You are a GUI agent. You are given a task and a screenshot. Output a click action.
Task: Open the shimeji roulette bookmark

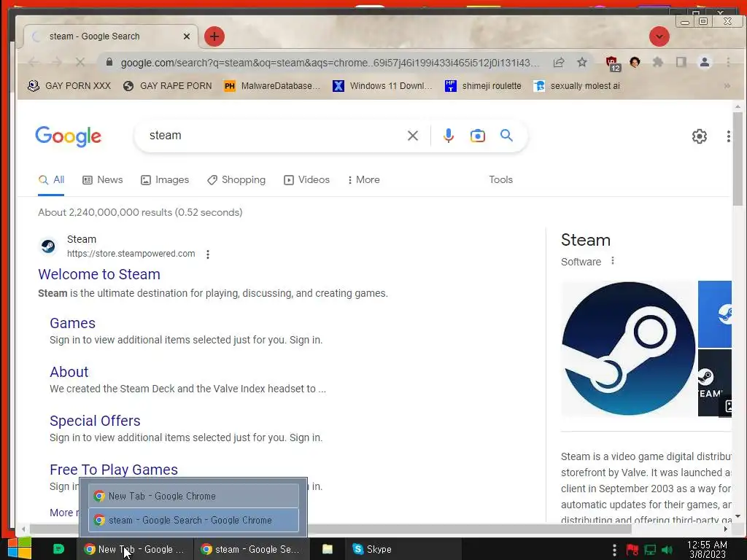click(x=483, y=86)
